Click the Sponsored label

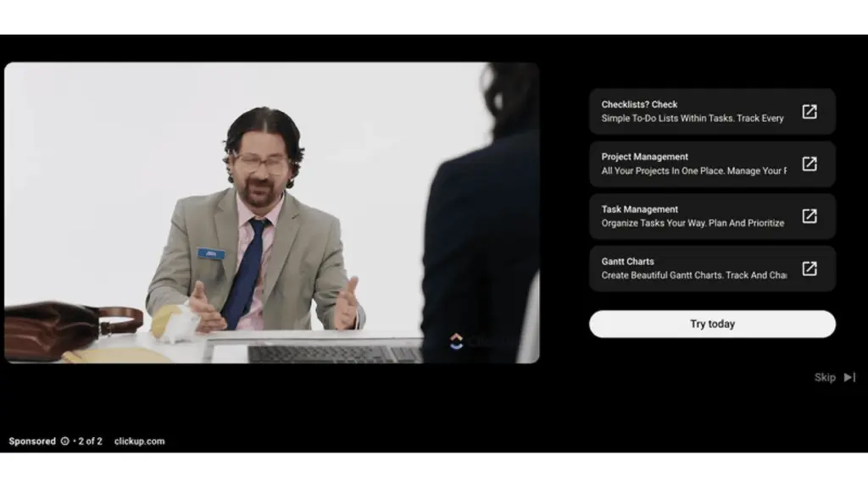pyautogui.click(x=32, y=441)
